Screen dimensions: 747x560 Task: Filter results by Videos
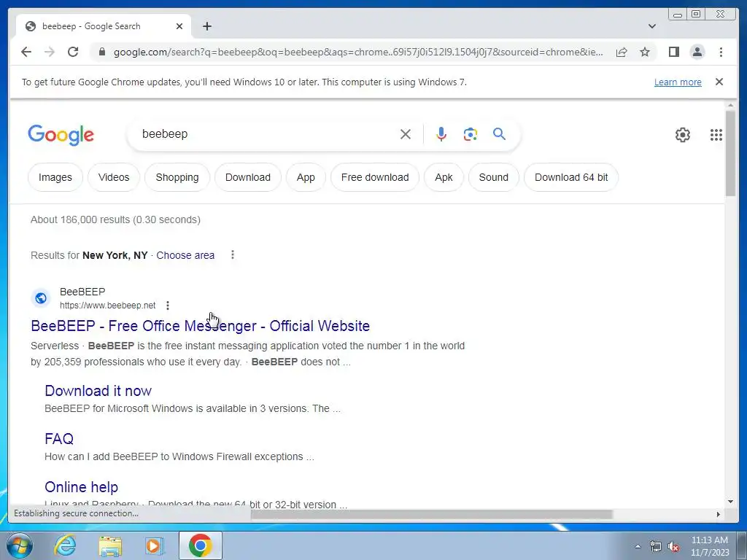pos(114,177)
